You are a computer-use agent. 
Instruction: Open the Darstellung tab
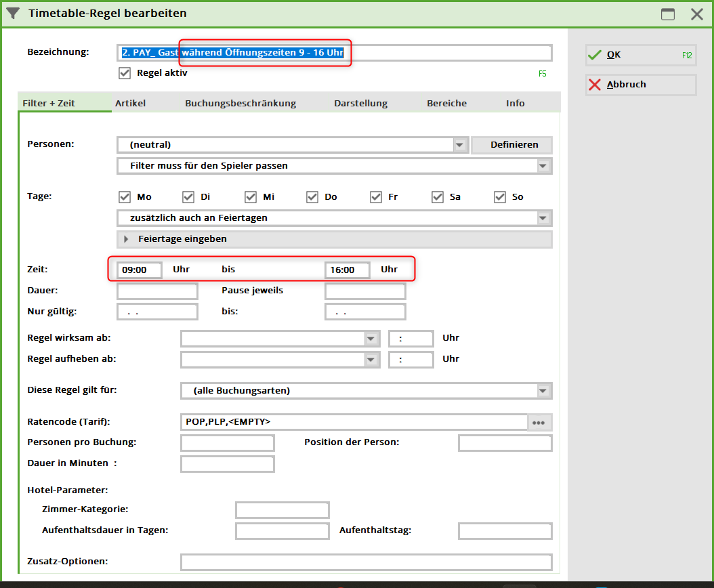tap(360, 104)
